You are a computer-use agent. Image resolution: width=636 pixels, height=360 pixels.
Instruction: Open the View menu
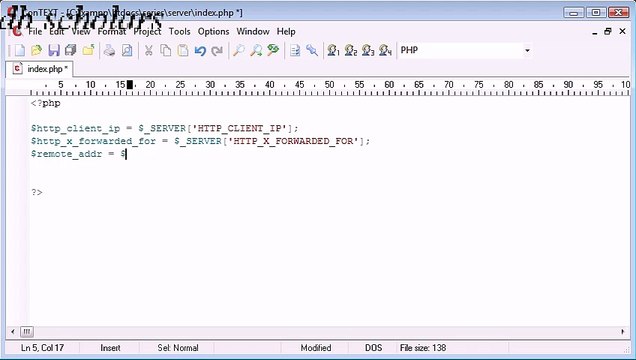(x=81, y=32)
